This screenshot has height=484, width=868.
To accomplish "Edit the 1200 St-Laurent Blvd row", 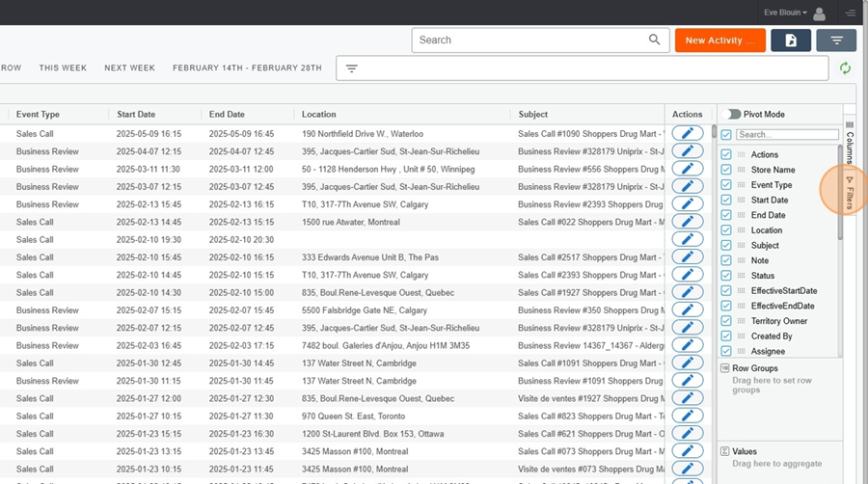I will pyautogui.click(x=688, y=434).
